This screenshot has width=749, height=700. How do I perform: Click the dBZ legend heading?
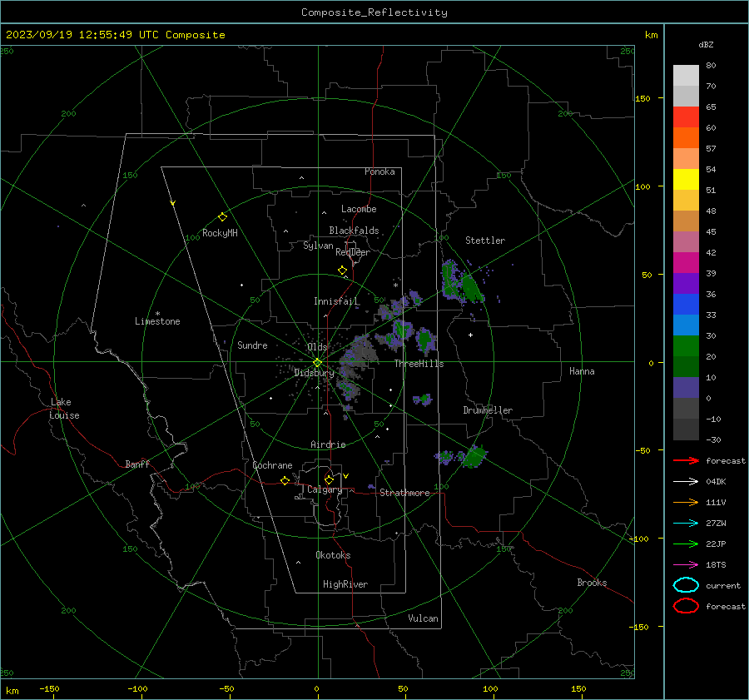706,45
